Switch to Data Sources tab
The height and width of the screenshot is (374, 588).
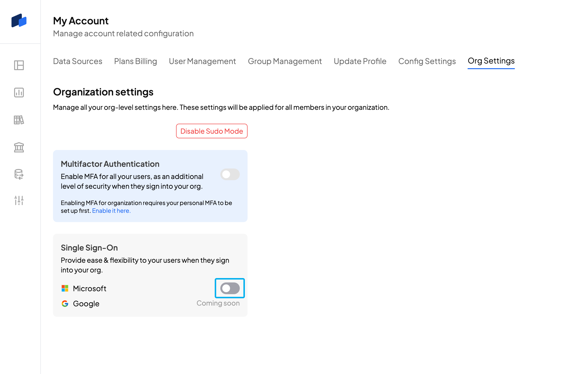click(x=78, y=61)
